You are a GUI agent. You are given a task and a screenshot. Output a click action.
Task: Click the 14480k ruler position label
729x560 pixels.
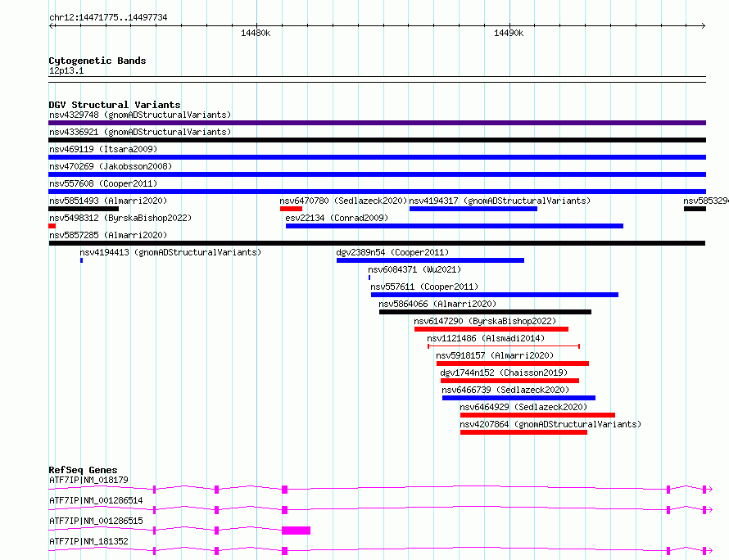[x=256, y=33]
